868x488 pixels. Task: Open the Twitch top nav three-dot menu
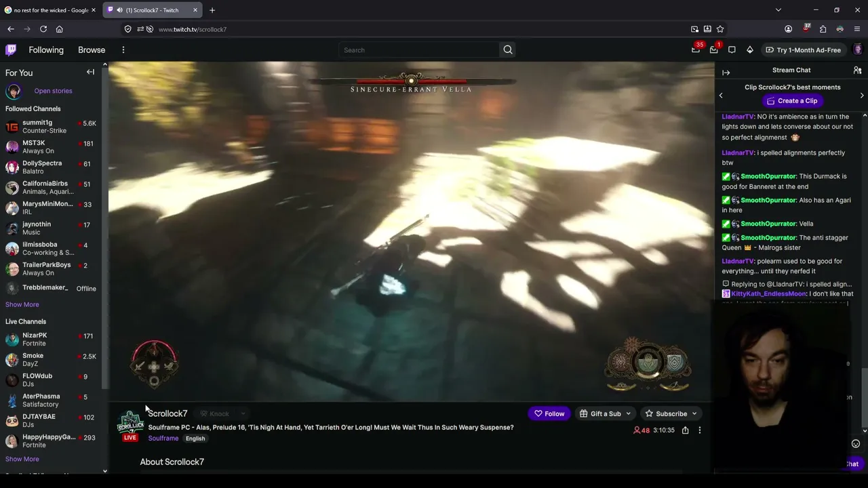[123, 50]
